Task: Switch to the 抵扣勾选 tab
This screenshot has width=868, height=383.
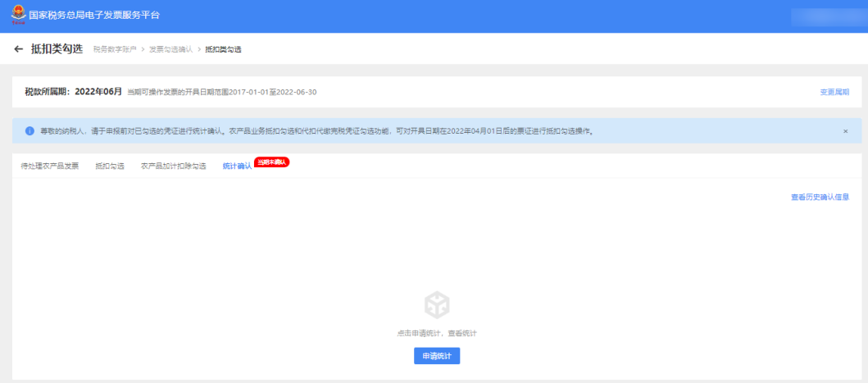Action: pyautogui.click(x=110, y=166)
